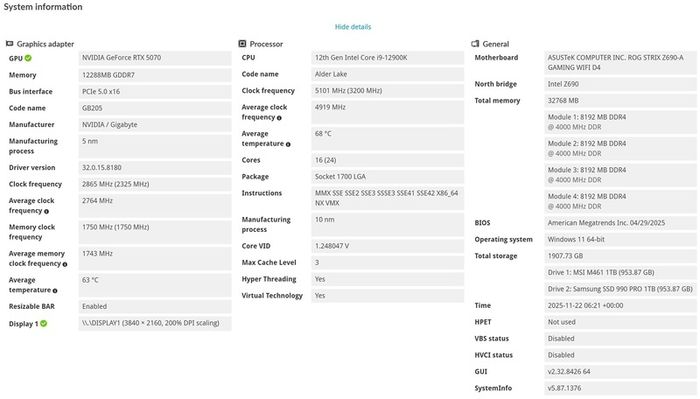Select the 1743 MHz average memory clock
The height and width of the screenshot is (399, 700).
tap(155, 258)
